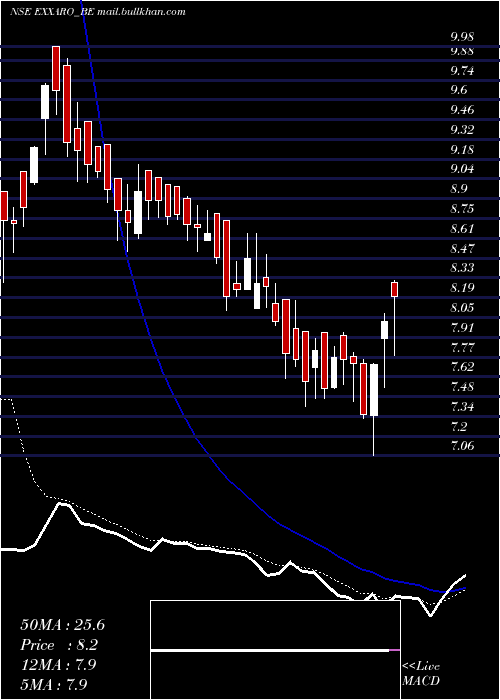Click the 8.19 price axis label

[x=462, y=288]
